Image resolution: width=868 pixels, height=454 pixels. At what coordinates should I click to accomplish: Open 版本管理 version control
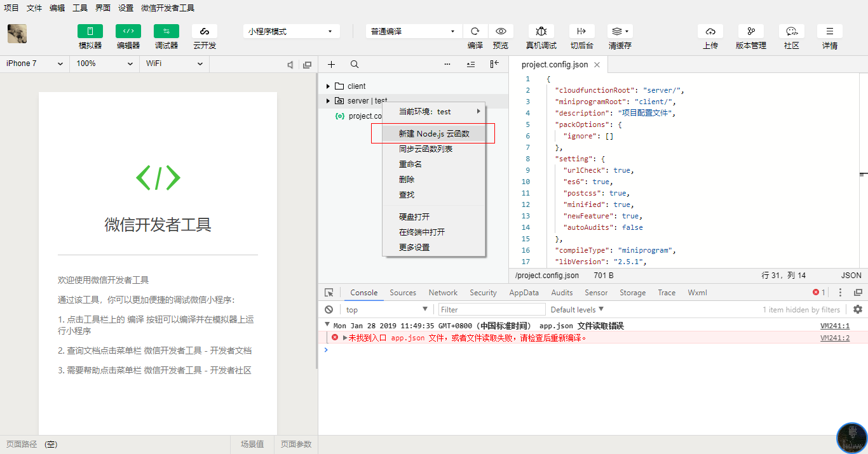751,31
